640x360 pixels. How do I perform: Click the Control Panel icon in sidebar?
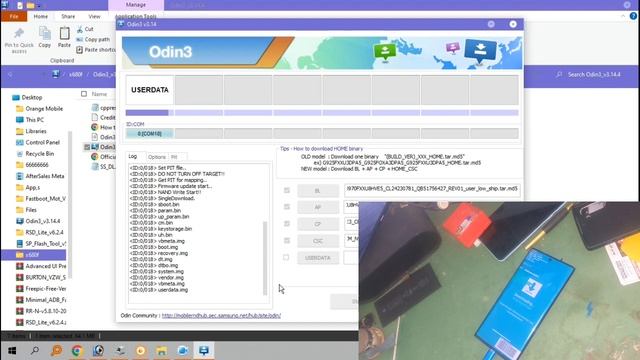point(19,142)
